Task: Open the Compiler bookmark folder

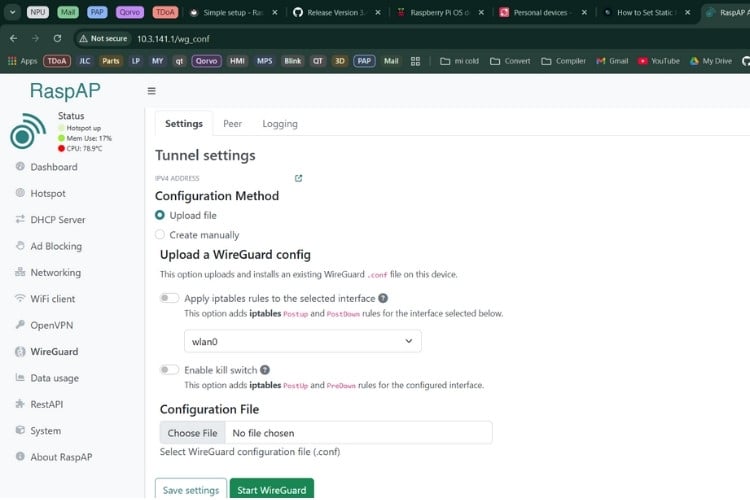Action: click(563, 61)
